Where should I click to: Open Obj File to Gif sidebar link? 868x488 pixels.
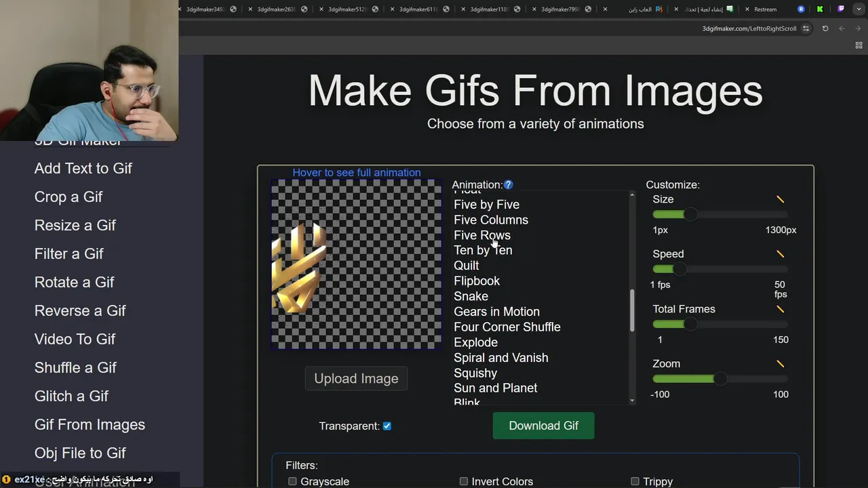(80, 453)
